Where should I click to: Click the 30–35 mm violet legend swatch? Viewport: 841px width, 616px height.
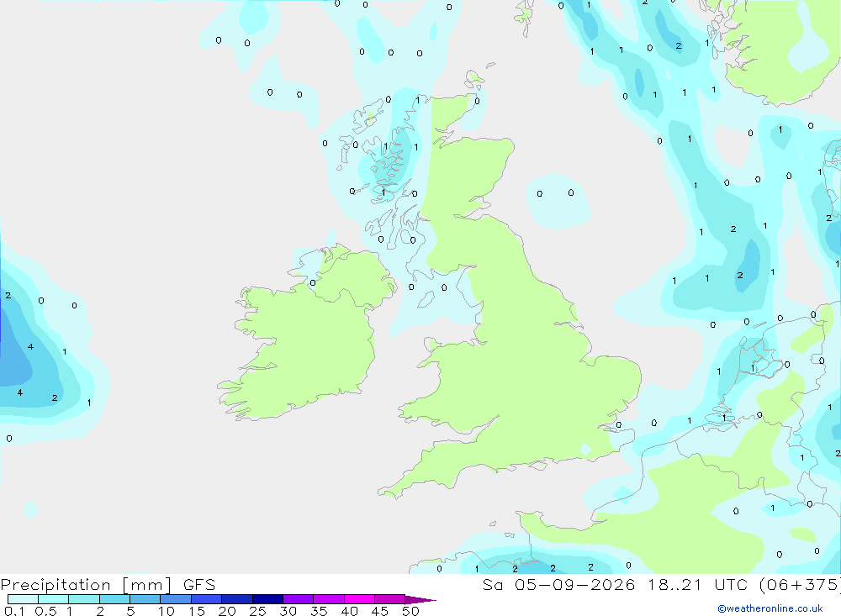[298, 599]
